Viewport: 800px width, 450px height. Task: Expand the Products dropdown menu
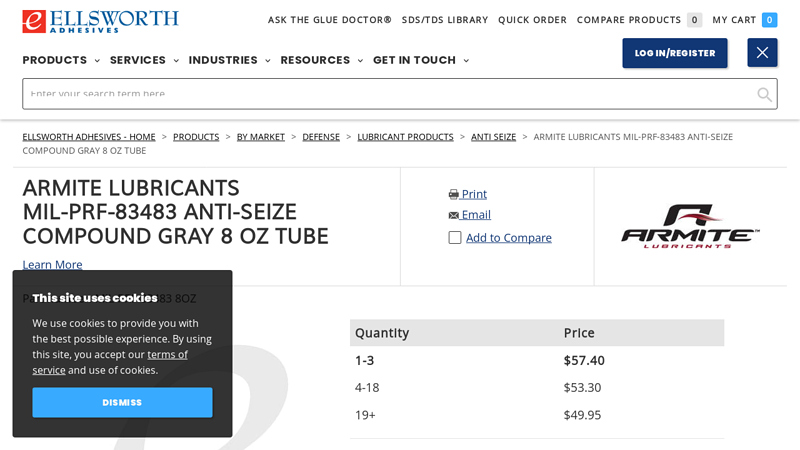point(61,60)
